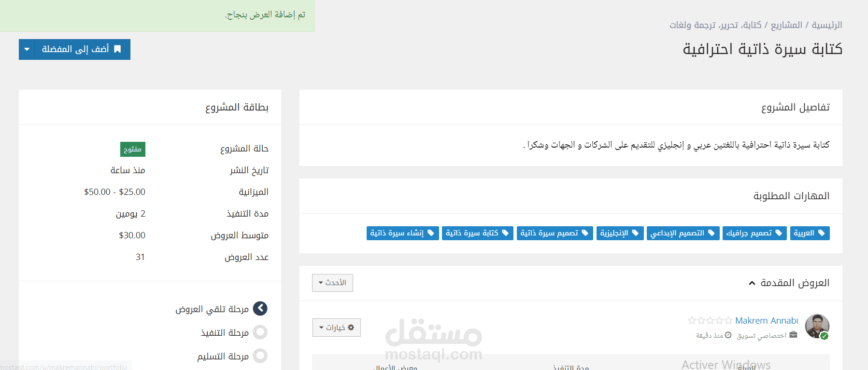
Task: Collapse the العروض المقدمة section chevron
Action: [x=752, y=283]
